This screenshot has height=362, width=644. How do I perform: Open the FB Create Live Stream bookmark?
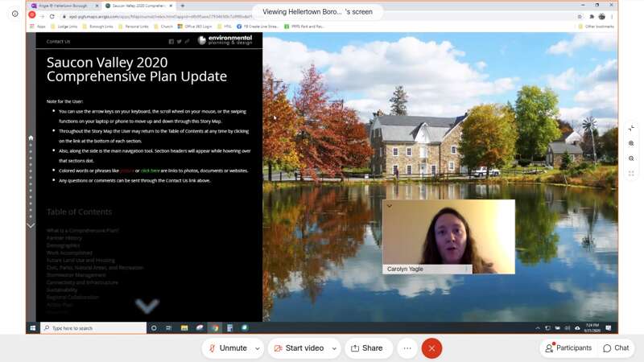[x=258, y=27]
